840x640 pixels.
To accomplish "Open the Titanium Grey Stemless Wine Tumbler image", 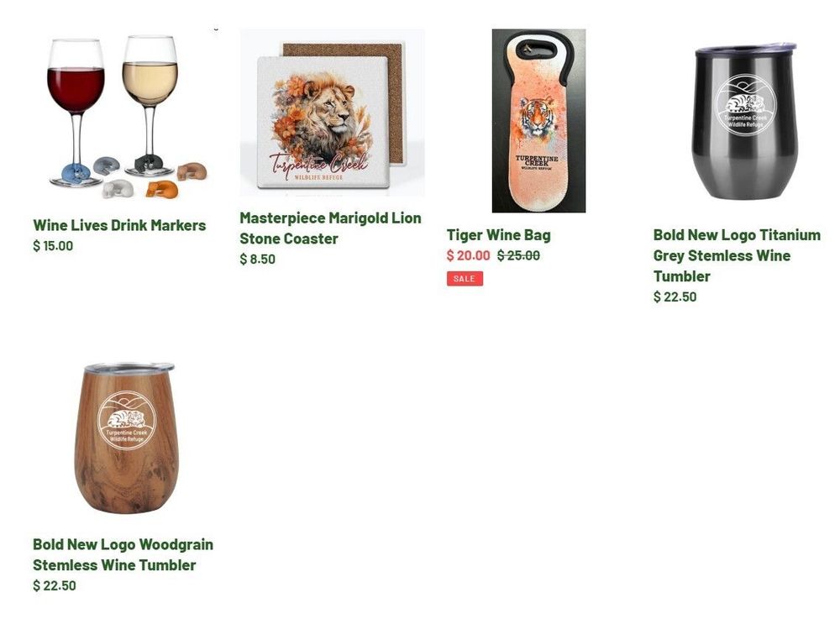I will (x=744, y=121).
